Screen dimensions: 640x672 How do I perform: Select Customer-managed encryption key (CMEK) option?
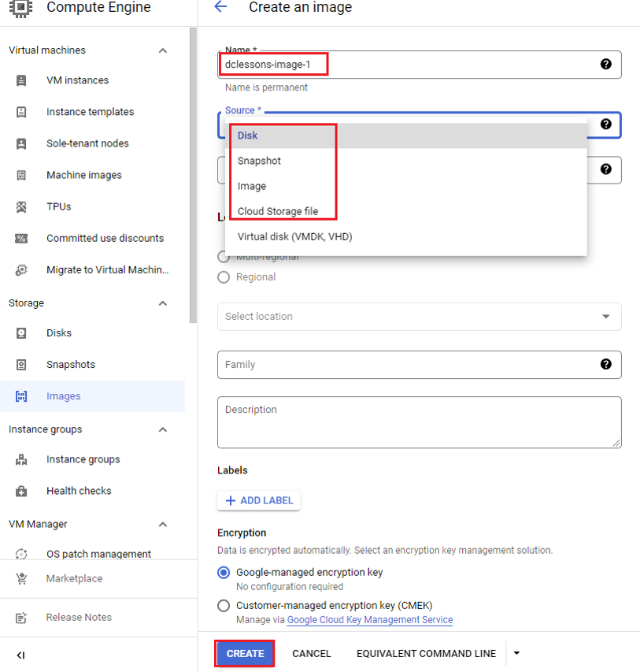tap(224, 606)
